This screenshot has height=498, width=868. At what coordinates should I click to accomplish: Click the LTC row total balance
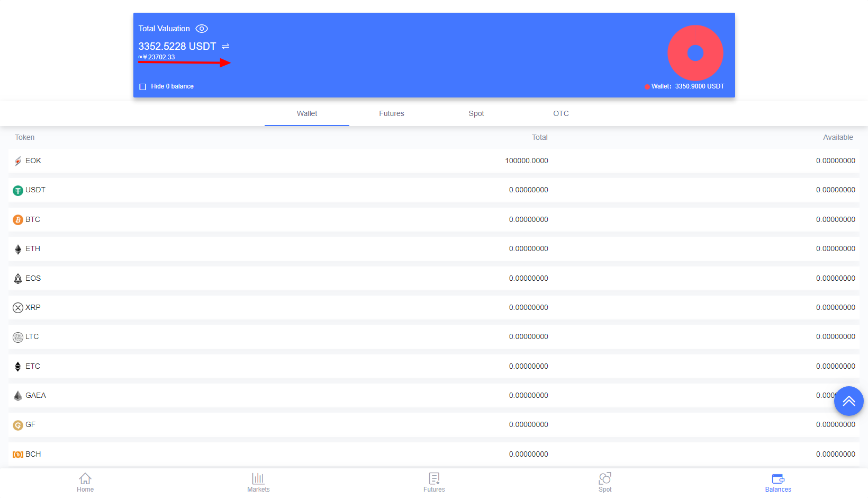click(x=529, y=336)
